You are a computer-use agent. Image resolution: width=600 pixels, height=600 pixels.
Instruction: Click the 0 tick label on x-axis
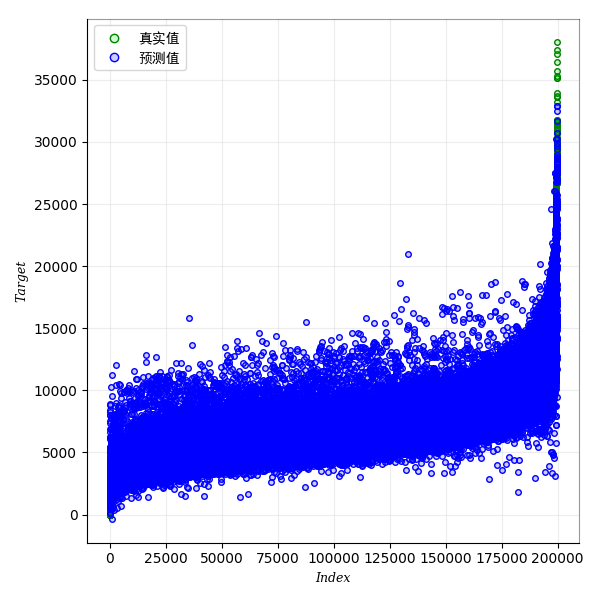(x=110, y=558)
